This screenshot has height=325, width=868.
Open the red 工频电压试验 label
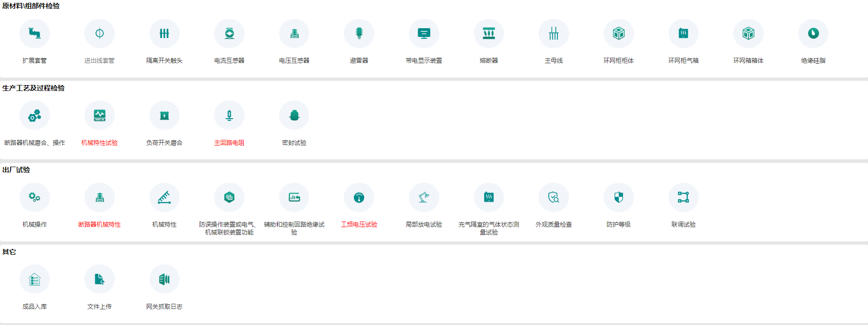click(359, 225)
